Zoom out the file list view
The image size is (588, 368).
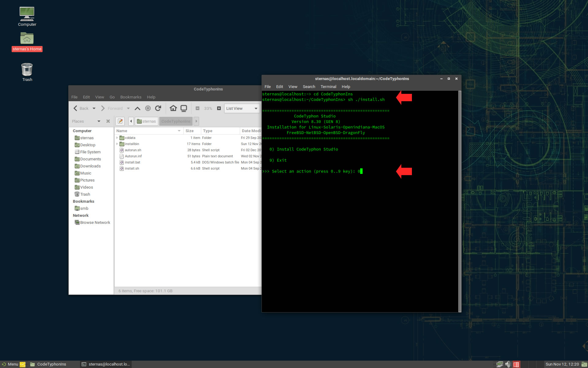198,108
